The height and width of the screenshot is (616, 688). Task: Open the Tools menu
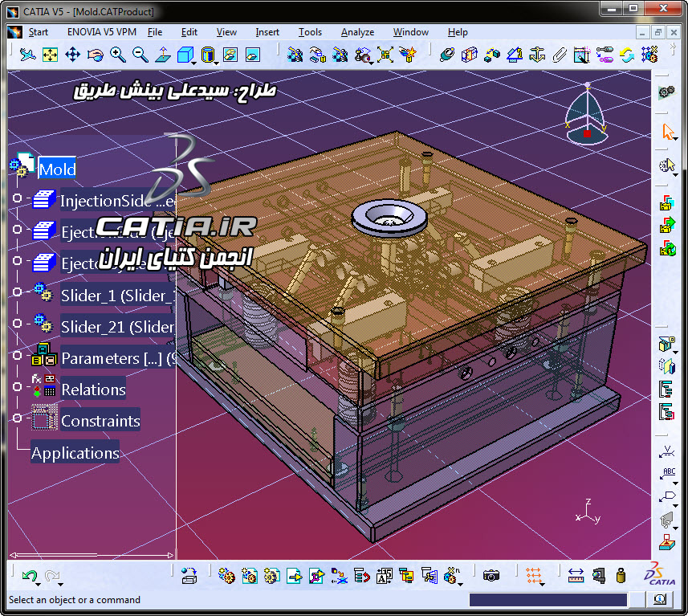[310, 32]
